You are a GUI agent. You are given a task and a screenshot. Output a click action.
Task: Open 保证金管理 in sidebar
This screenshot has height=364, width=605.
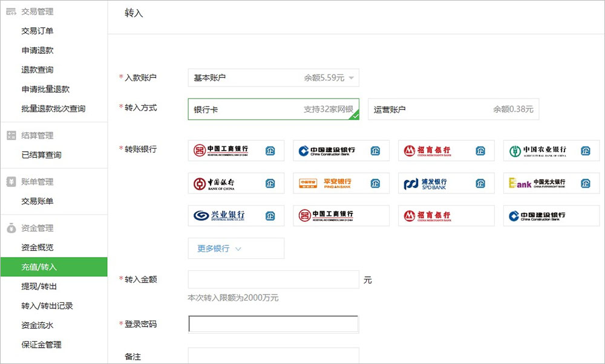[x=41, y=345]
